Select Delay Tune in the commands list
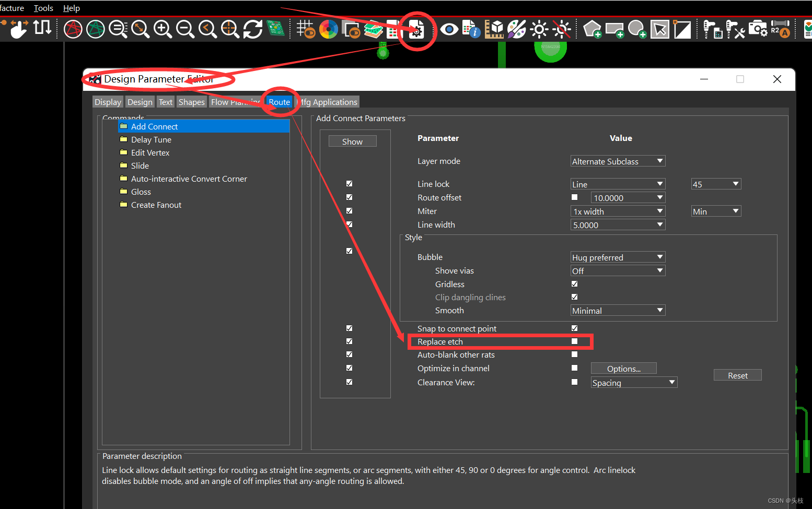This screenshot has height=509, width=812. [x=151, y=140]
